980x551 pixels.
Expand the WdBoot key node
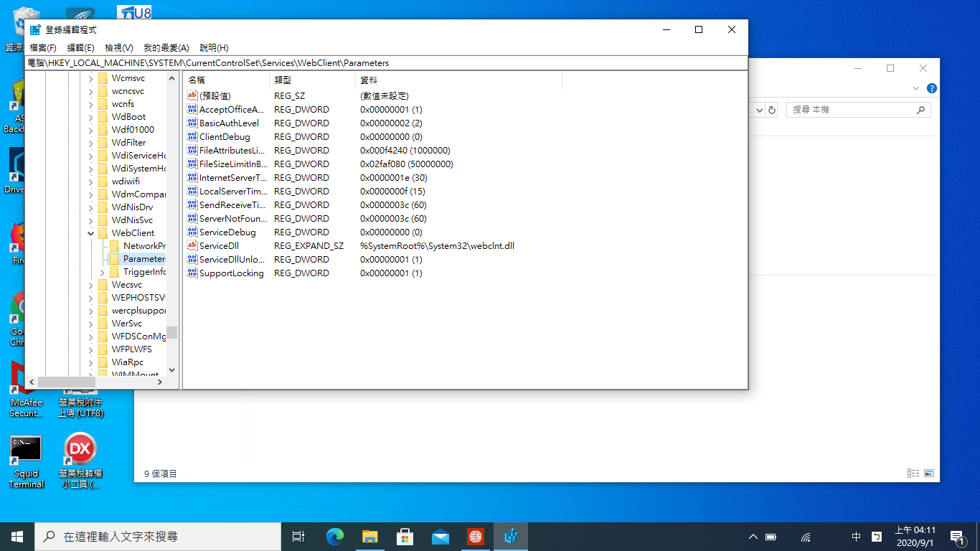(91, 117)
